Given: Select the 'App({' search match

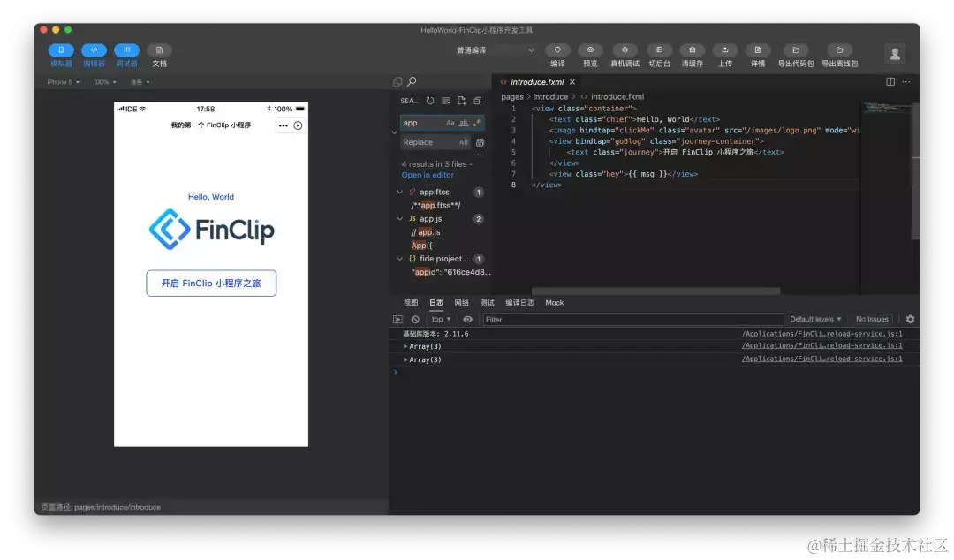Looking at the screenshot, I should point(421,246).
